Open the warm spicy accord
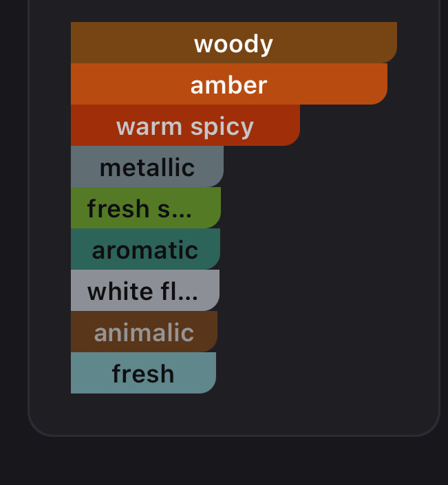Screen dimensions: 448x485 point(185,125)
